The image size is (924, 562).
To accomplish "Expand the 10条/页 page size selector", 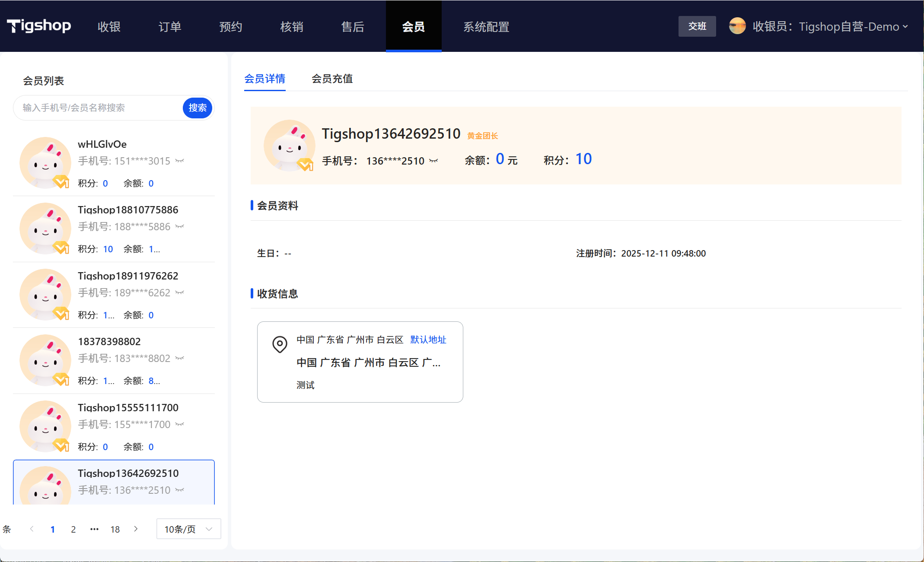I will click(x=188, y=529).
